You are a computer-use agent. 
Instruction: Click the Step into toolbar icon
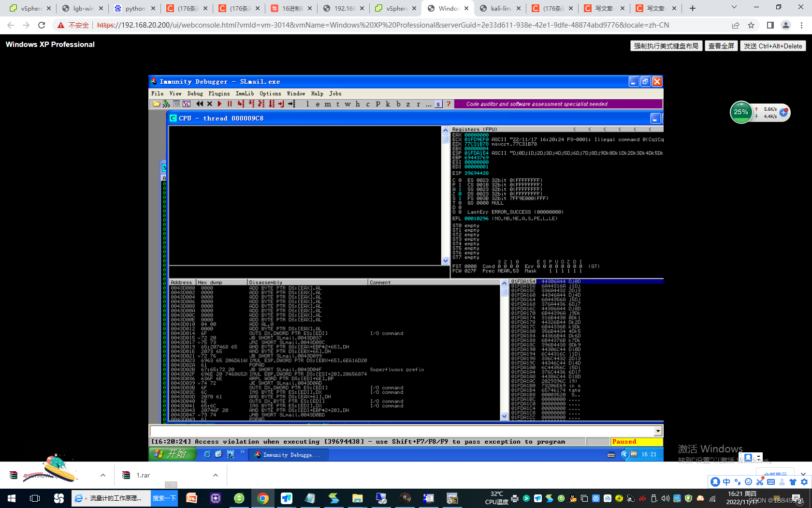241,104
